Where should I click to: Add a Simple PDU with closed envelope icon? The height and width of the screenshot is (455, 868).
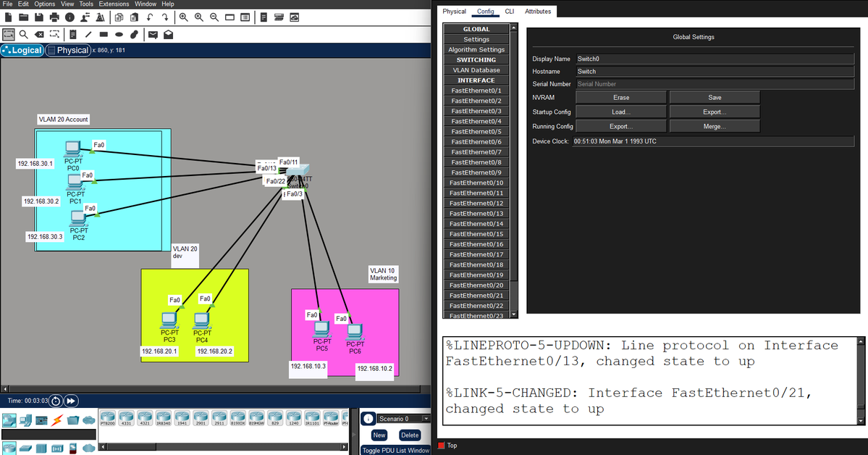153,34
